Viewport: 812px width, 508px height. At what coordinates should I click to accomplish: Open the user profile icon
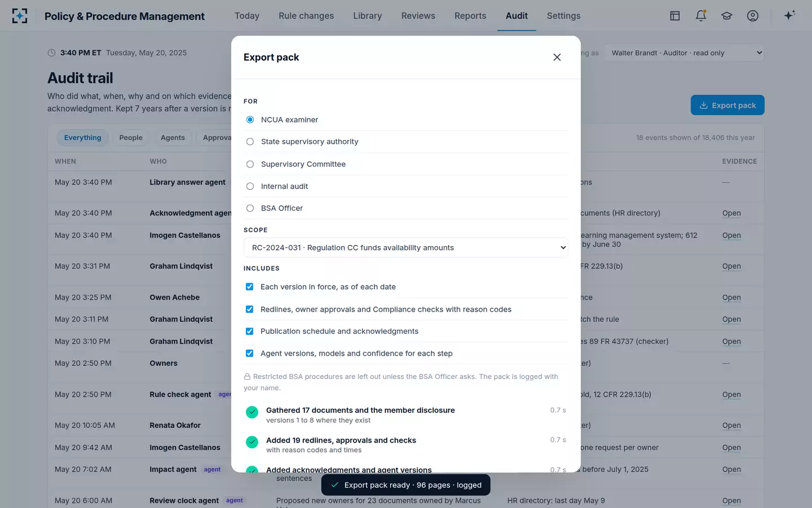[753, 16]
